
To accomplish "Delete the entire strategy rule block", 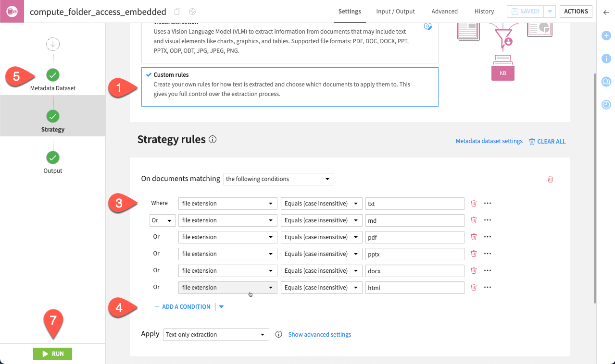I will pos(551,179).
